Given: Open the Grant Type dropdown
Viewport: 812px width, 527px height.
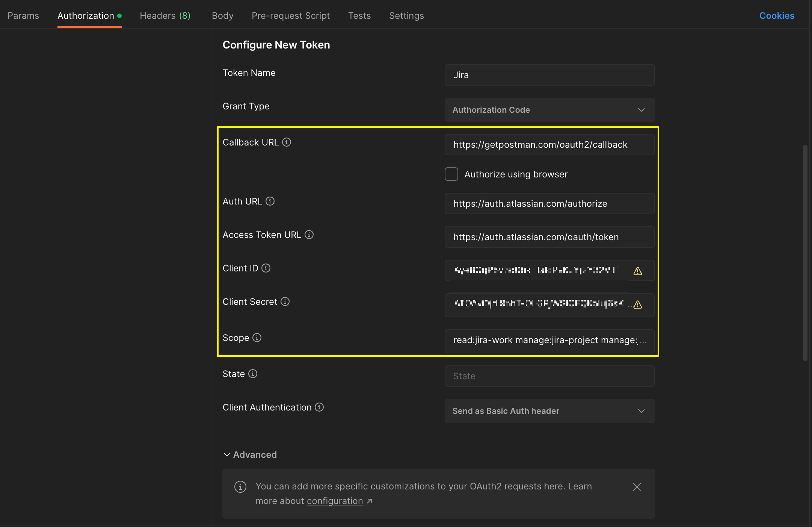Looking at the screenshot, I should click(549, 110).
